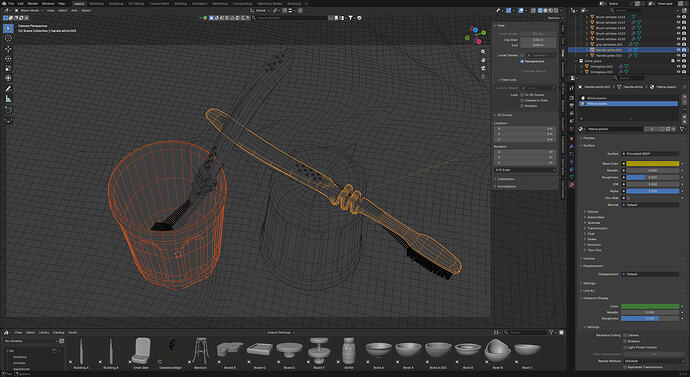This screenshot has width=690, height=377.
Task: Open the Surface Principled BSDF dropdown
Action: (650, 154)
